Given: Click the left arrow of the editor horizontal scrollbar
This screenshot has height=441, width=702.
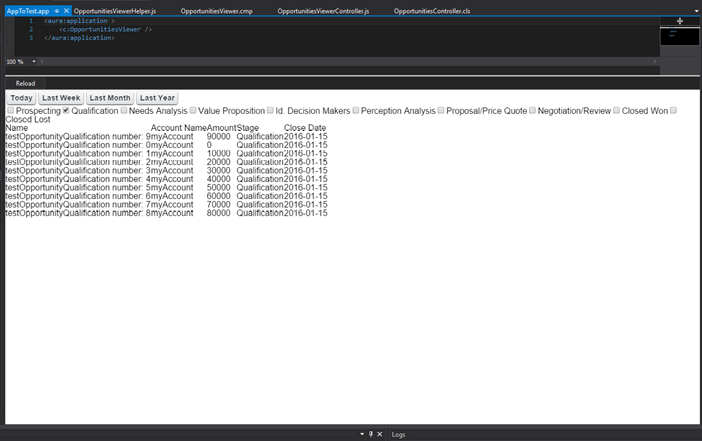Looking at the screenshot, I should [42, 61].
